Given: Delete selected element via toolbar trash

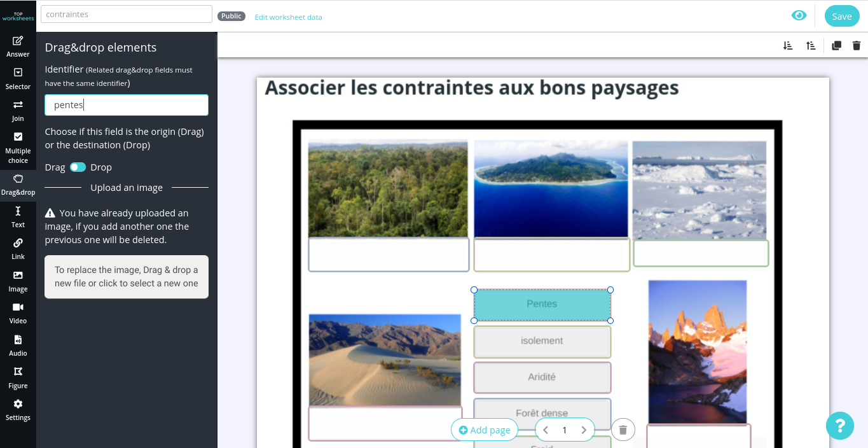Looking at the screenshot, I should pos(857,45).
